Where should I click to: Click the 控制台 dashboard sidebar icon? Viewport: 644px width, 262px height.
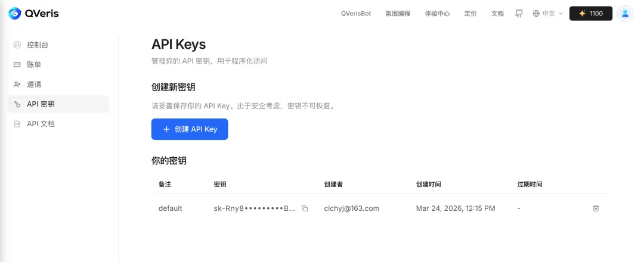pyautogui.click(x=17, y=45)
